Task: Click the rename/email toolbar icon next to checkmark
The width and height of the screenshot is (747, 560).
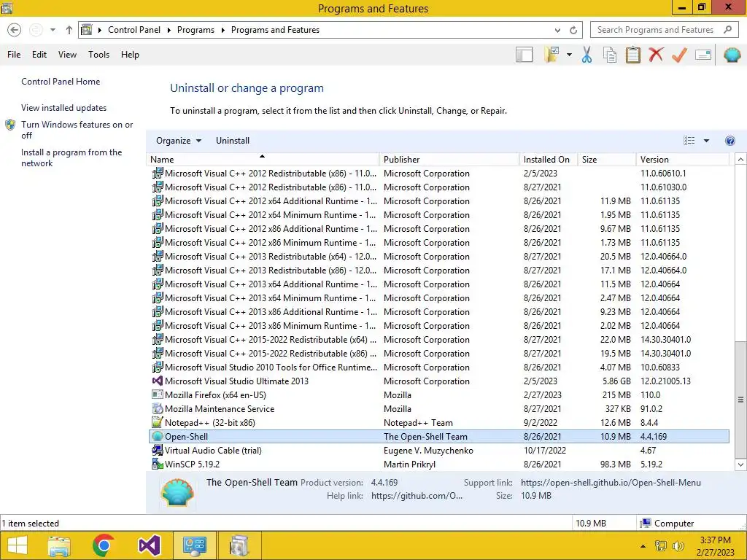Action: pyautogui.click(x=703, y=55)
